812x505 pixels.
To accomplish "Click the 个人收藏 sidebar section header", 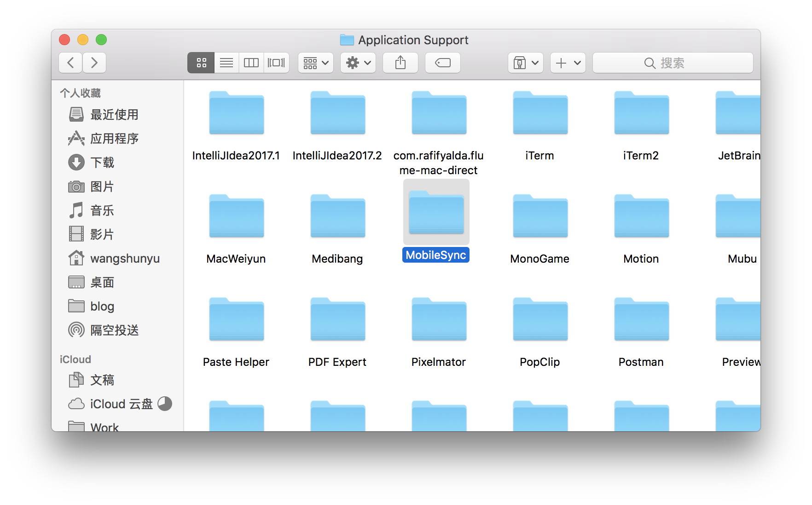I will (x=80, y=93).
